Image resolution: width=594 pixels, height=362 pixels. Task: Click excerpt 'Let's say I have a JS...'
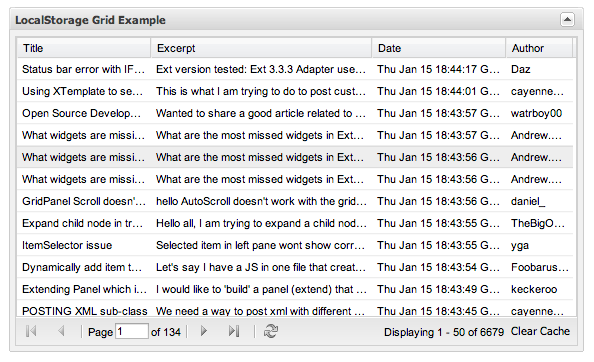coord(261,267)
